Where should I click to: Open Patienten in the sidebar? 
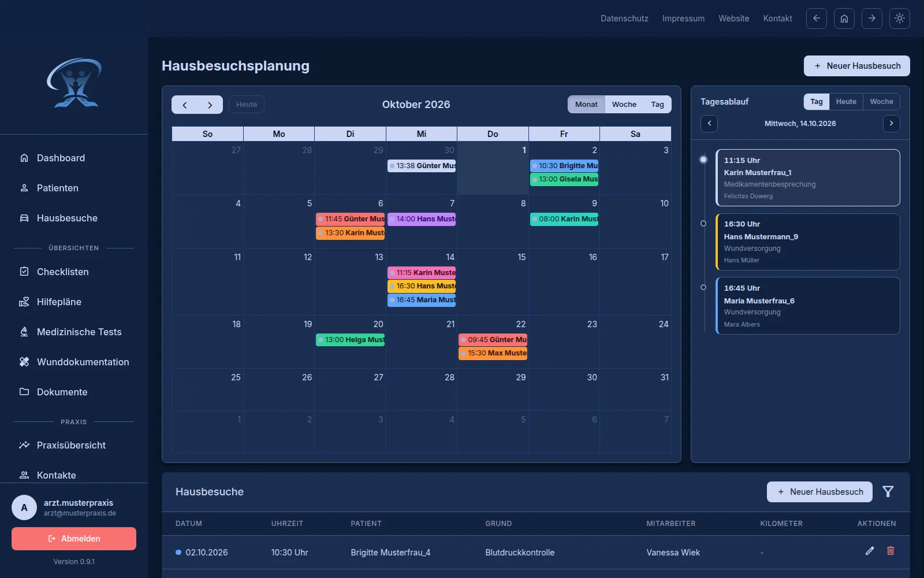click(x=74, y=188)
